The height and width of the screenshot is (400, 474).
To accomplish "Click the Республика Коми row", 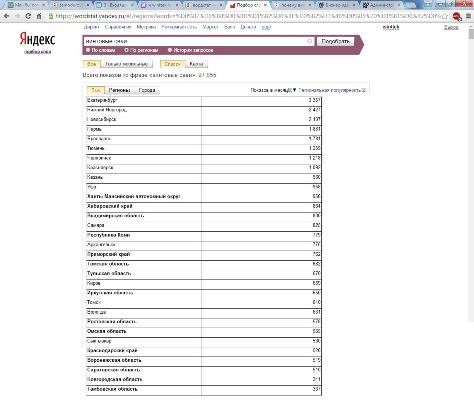I will click(204, 235).
